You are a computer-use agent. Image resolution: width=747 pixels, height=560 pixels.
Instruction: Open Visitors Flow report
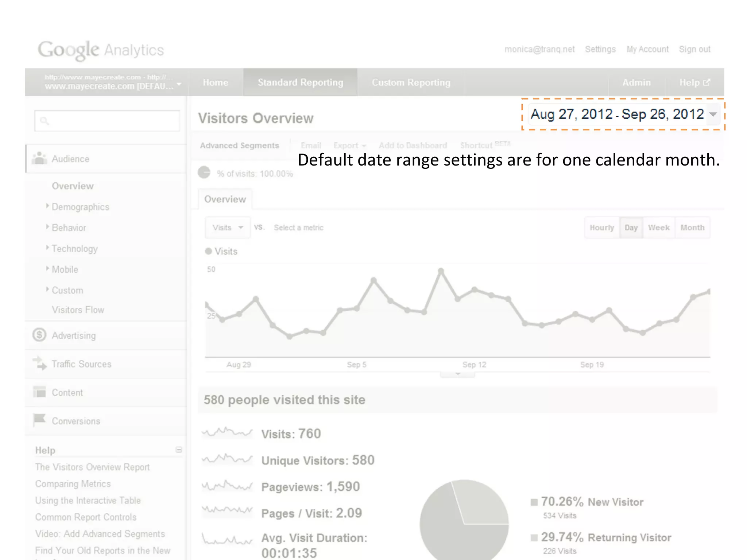[78, 310]
